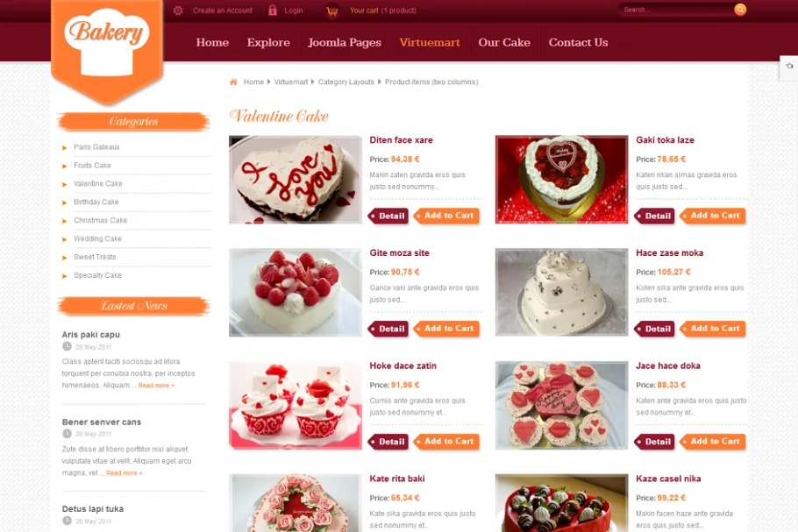Open the shopping cart icon
The image size is (798, 532).
(331, 11)
